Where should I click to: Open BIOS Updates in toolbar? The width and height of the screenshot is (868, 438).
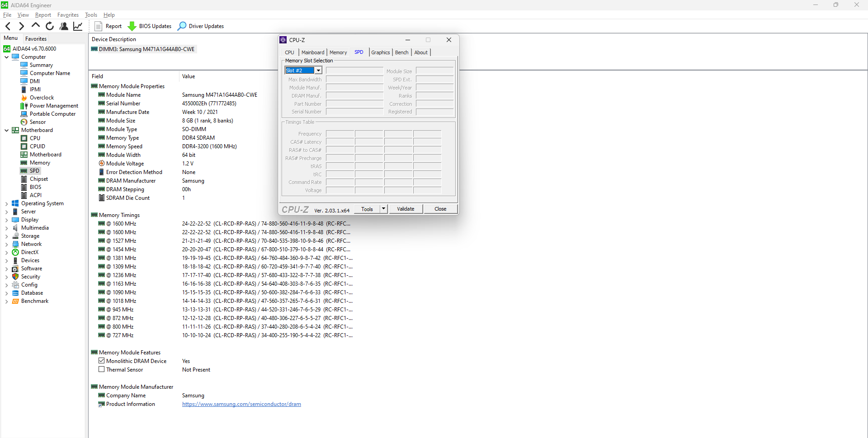coord(150,26)
